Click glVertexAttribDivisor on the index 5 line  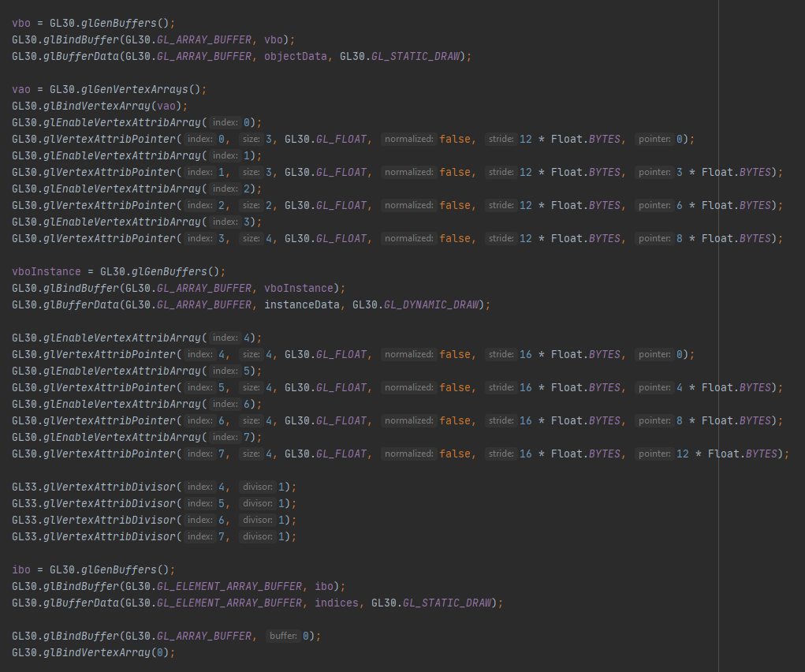tap(110, 503)
